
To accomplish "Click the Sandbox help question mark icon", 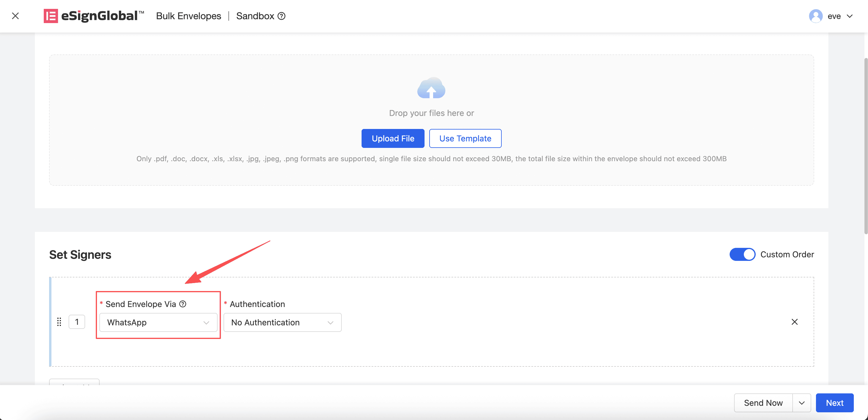I will pos(281,16).
